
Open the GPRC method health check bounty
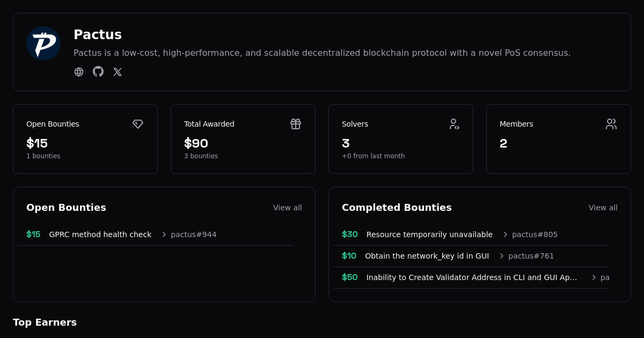pyautogui.click(x=100, y=234)
